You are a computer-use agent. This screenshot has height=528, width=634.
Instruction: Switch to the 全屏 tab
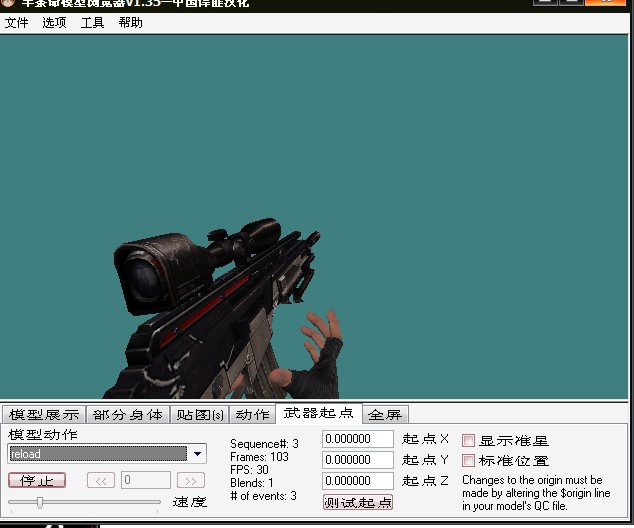[x=385, y=415]
